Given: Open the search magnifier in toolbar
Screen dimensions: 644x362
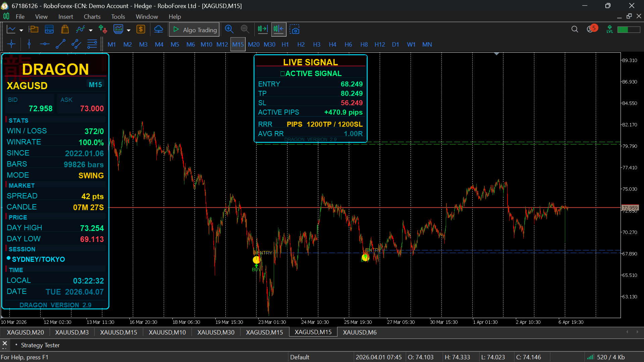Looking at the screenshot, I should (575, 29).
